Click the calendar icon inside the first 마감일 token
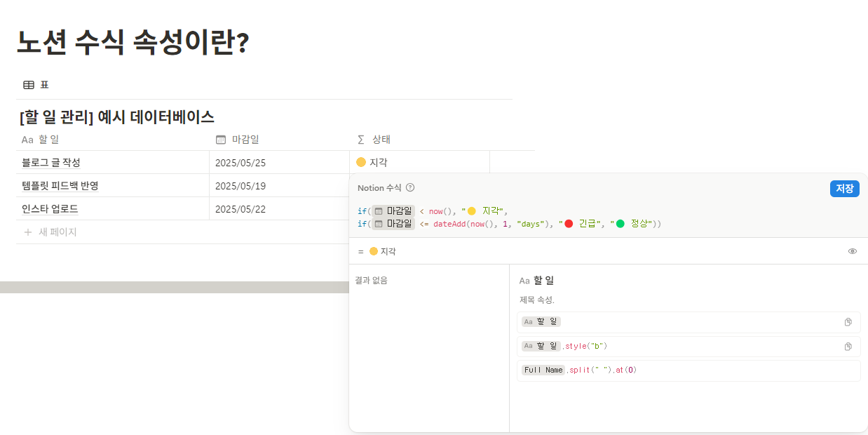Viewport: 868px width, 435px height. 378,211
